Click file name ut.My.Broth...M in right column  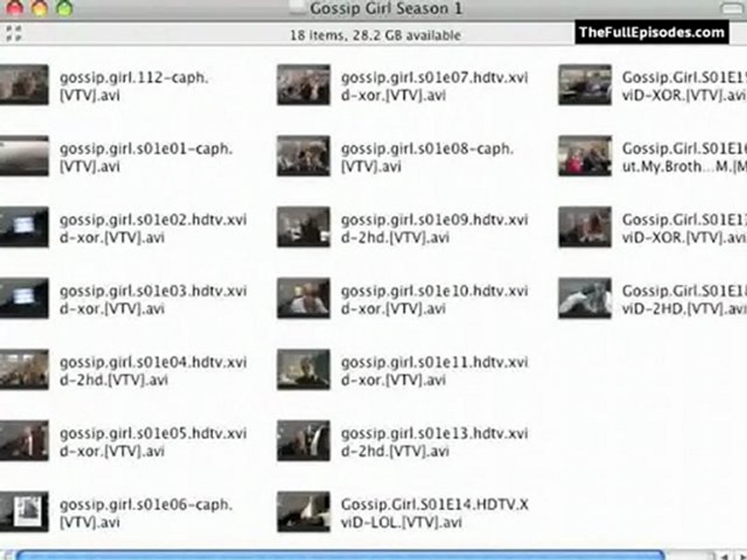(x=684, y=158)
